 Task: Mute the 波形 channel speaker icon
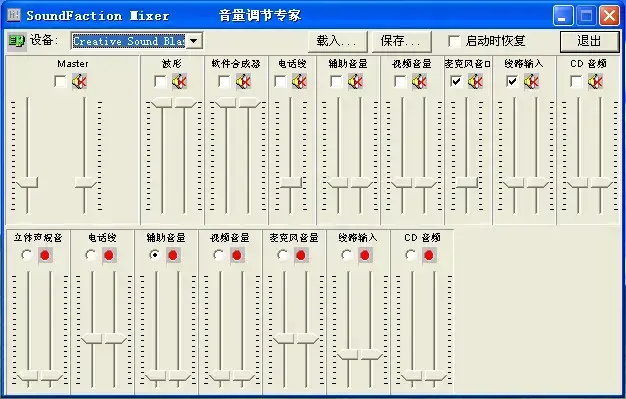click(x=180, y=82)
